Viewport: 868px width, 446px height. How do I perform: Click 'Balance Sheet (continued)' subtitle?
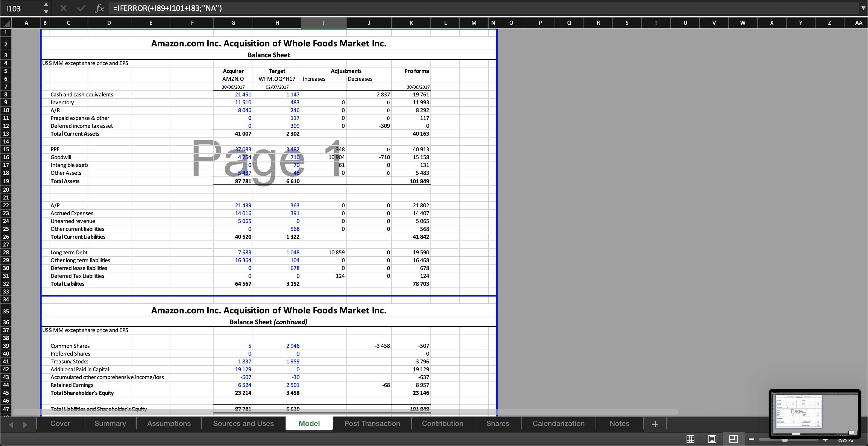pos(268,322)
